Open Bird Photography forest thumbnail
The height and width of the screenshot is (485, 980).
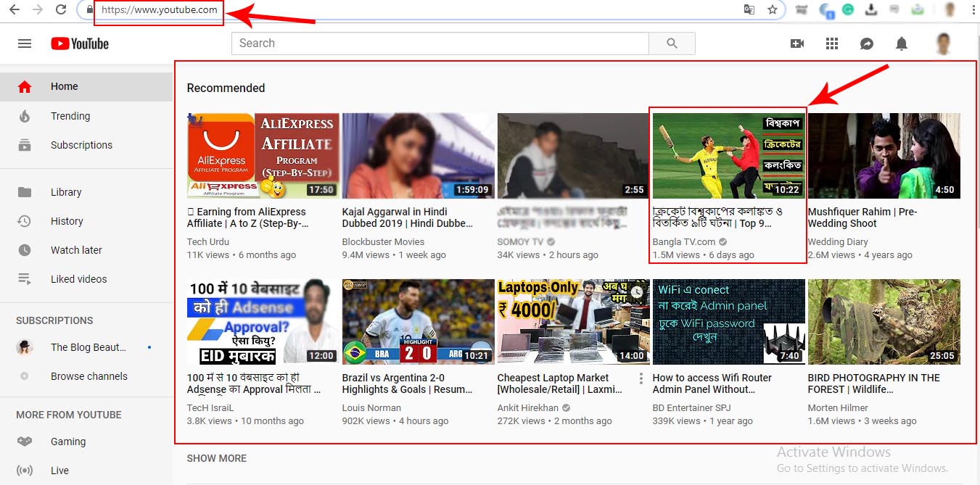coord(884,322)
